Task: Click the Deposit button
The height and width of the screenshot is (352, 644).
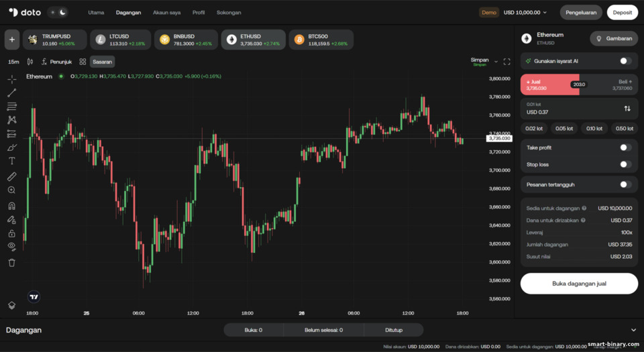Action: click(623, 12)
